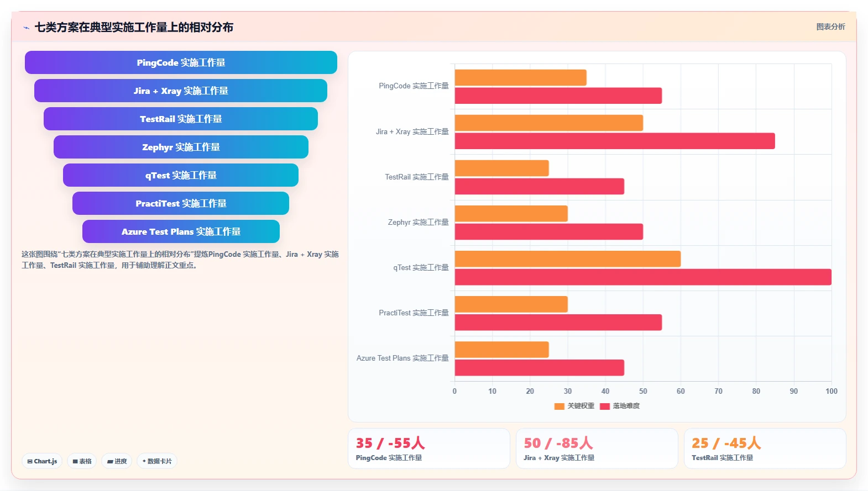This screenshot has height=491, width=868.
Task: Click the qTest 实施工作量 funnel bar
Action: [x=181, y=175]
